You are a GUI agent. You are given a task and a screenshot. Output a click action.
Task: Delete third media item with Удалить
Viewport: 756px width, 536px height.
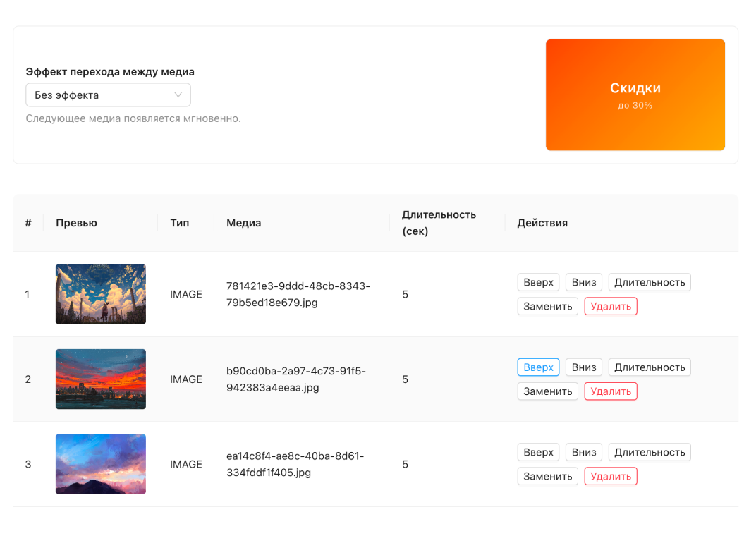point(610,476)
